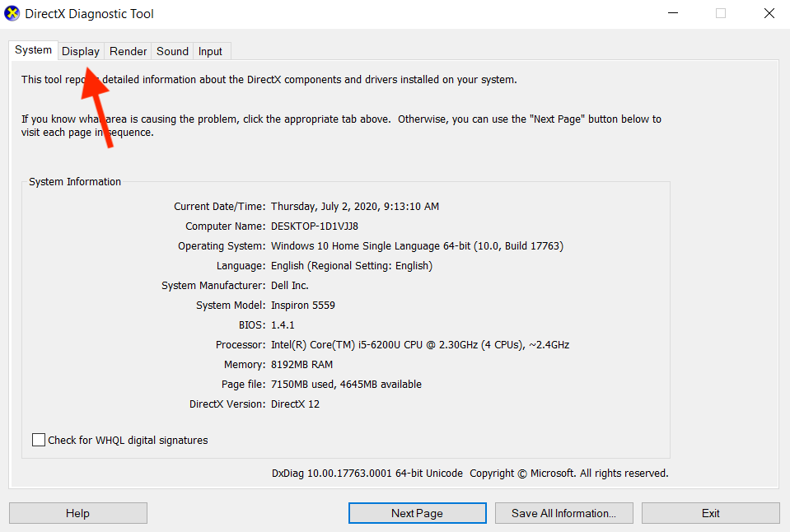Click computer name DESKTOP-1D1VJJ8

click(x=315, y=226)
